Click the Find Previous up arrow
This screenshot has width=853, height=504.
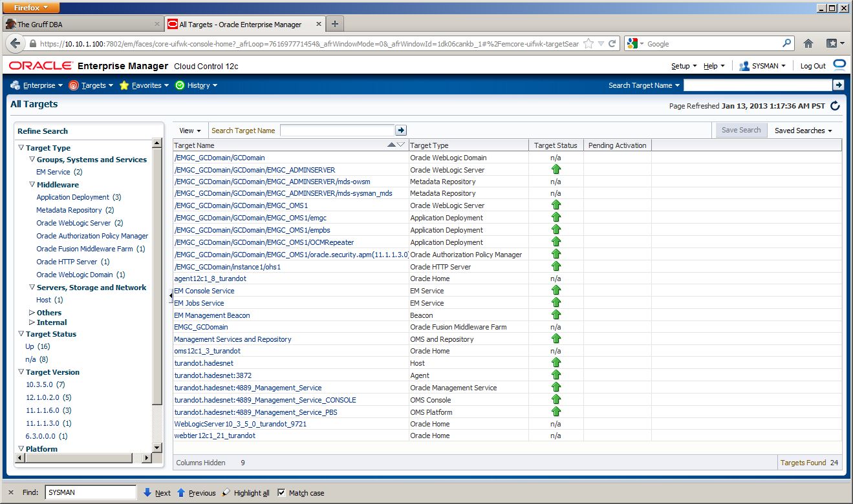(181, 492)
